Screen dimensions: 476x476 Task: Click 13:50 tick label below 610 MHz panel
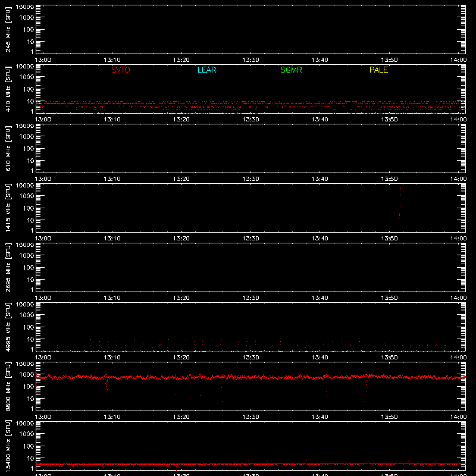click(x=389, y=179)
